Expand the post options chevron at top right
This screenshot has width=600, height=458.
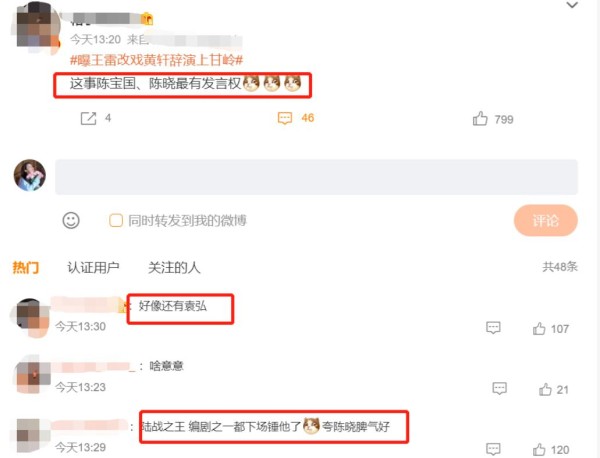pos(572,5)
